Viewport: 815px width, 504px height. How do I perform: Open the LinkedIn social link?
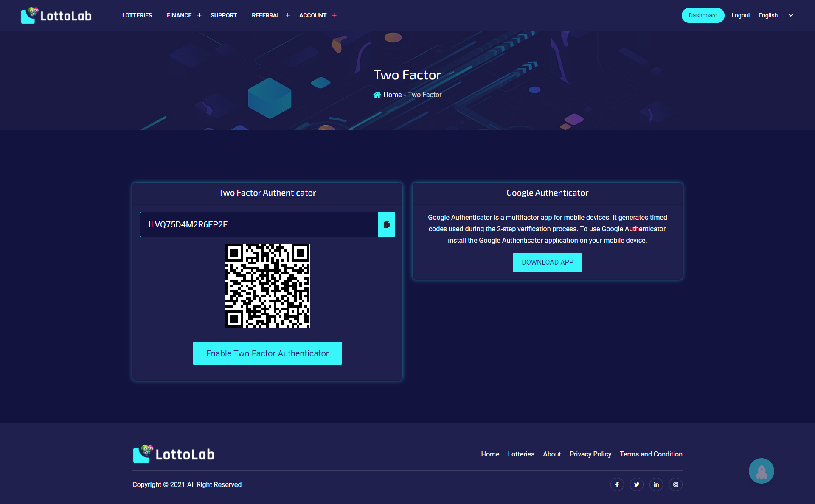[656, 484]
